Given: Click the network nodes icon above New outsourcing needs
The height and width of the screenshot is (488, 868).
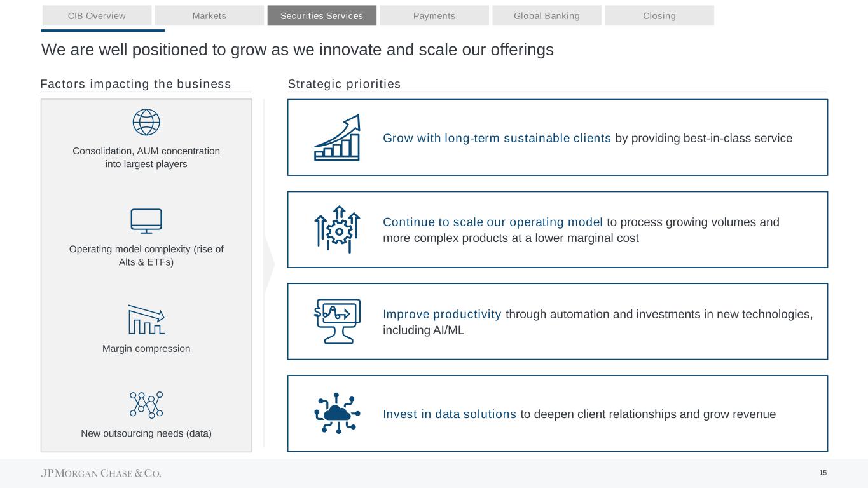Looking at the screenshot, I should (x=146, y=404).
